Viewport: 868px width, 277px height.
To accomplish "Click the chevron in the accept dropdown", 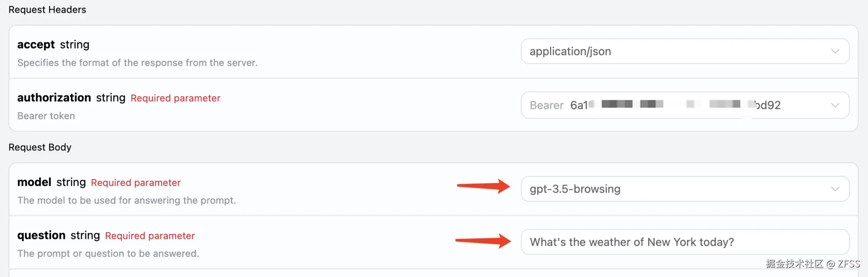I will (x=835, y=51).
